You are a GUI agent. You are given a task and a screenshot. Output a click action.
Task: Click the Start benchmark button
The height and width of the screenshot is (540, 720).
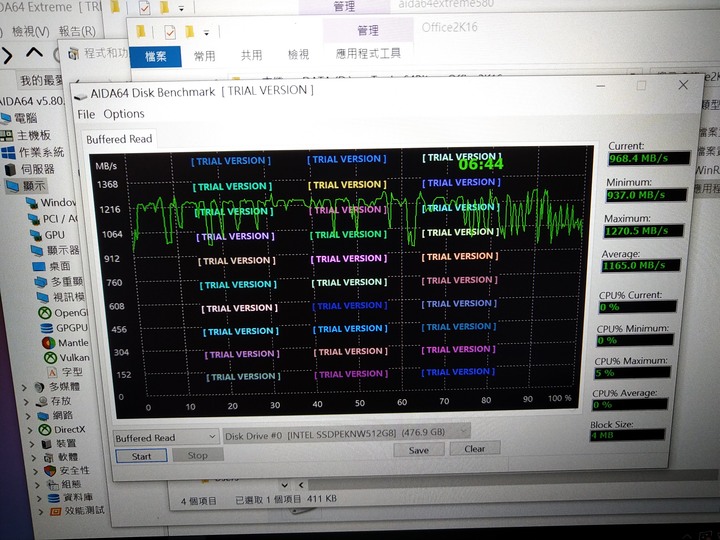click(x=141, y=456)
